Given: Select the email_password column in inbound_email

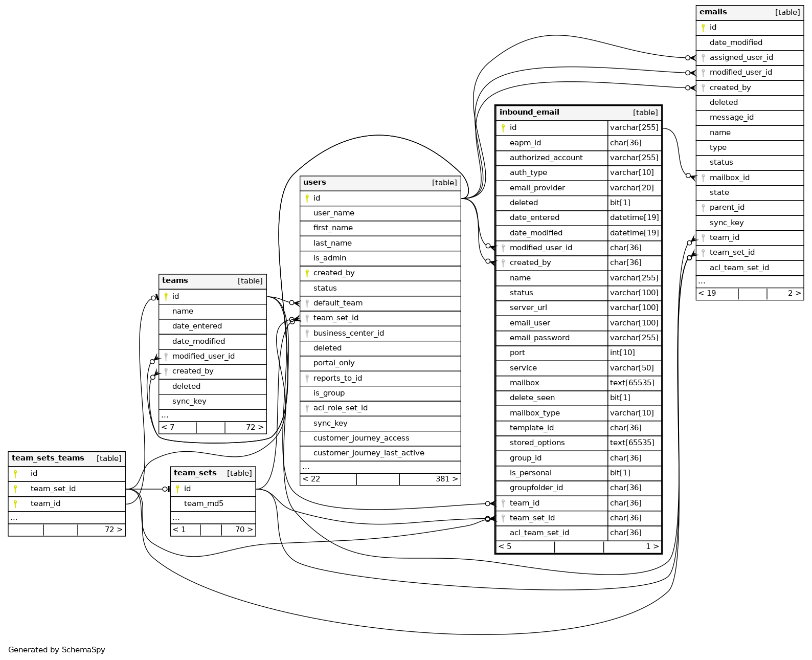Looking at the screenshot, I should [x=539, y=338].
